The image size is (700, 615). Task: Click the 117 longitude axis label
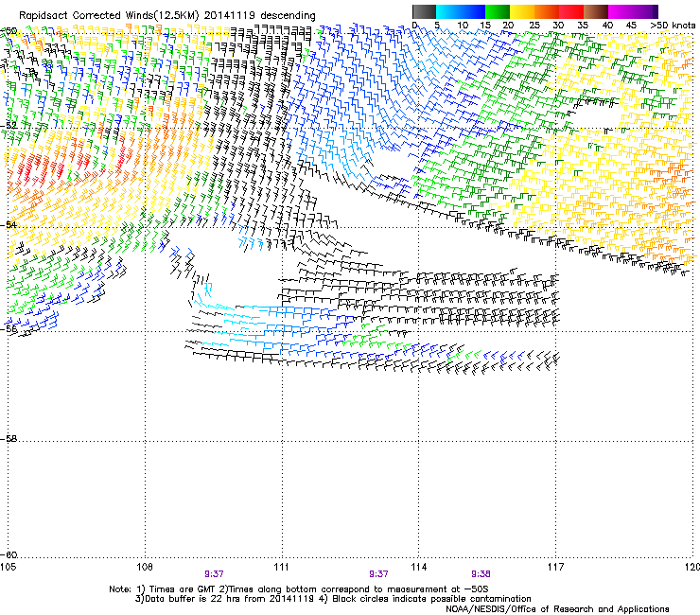tap(556, 567)
